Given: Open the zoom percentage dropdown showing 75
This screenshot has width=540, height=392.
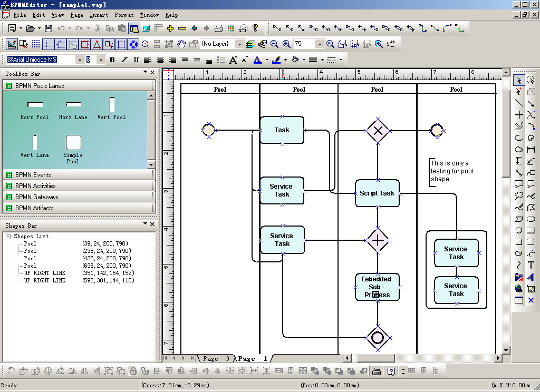Looking at the screenshot, I should tap(319, 44).
